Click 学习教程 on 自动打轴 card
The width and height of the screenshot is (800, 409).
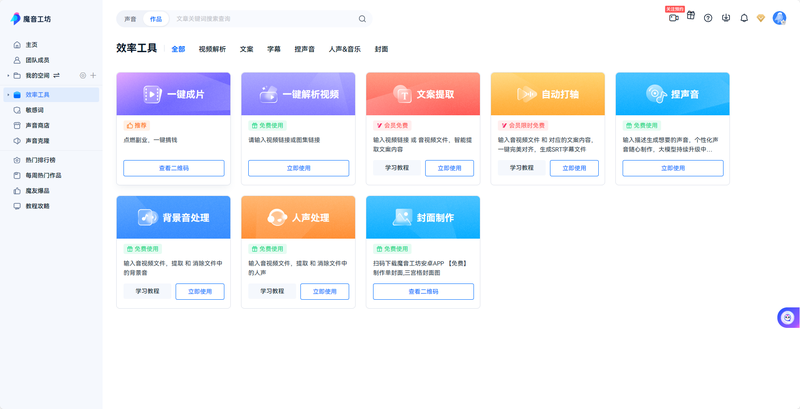click(521, 168)
